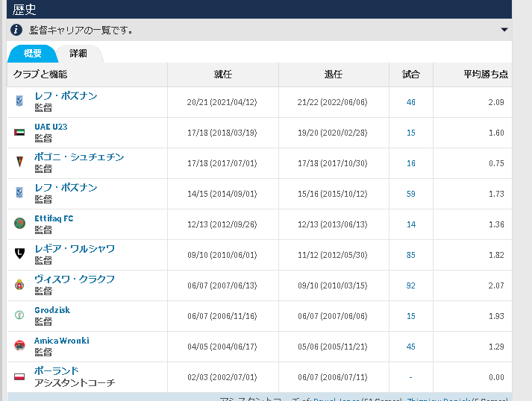Click the Wisła Kraków club crest

pos(19,285)
